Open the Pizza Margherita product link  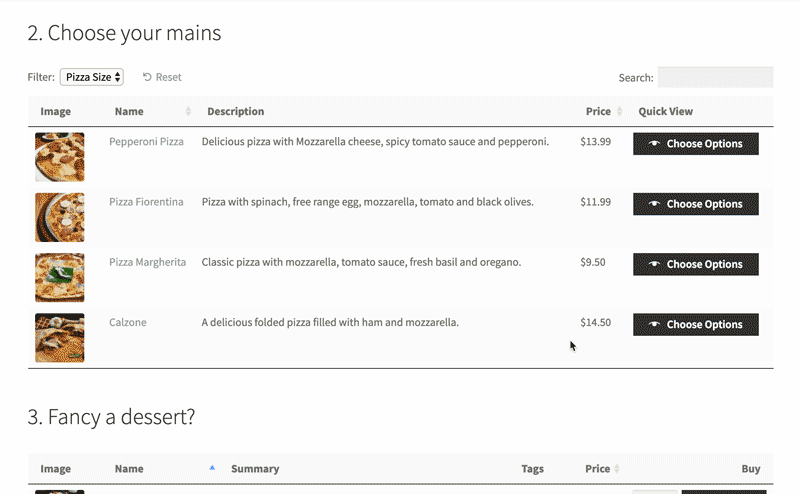tap(147, 262)
